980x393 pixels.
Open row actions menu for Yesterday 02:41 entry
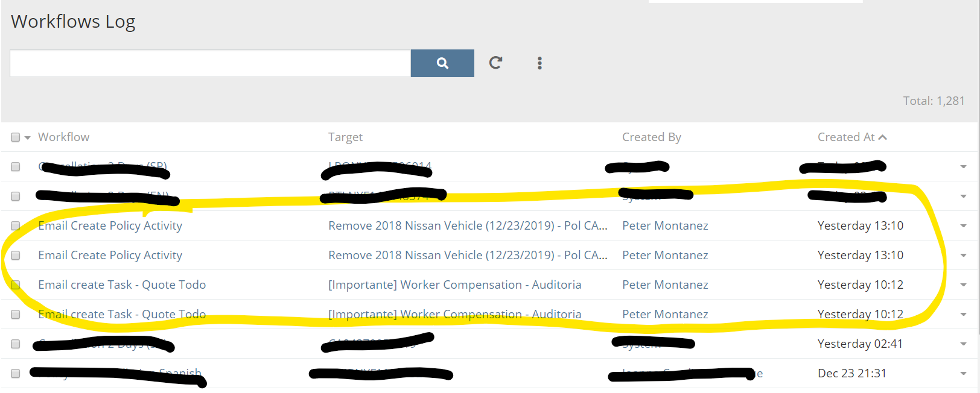point(963,344)
